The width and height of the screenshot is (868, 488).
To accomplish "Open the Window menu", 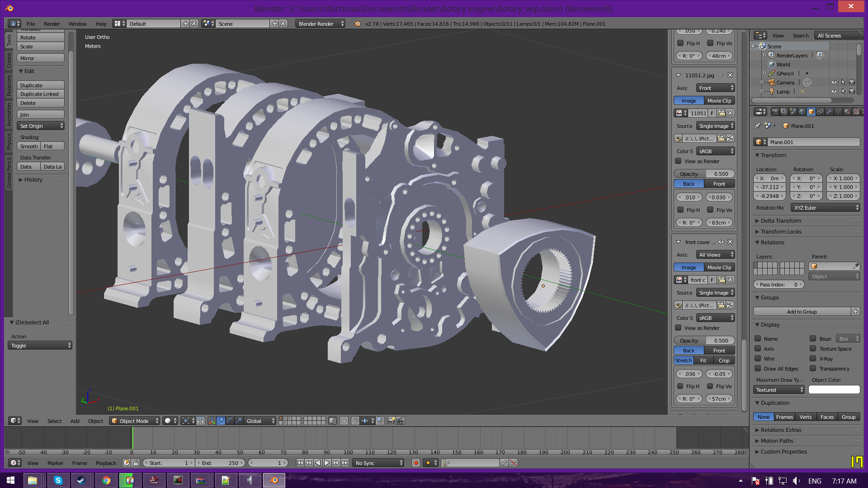I will (77, 23).
